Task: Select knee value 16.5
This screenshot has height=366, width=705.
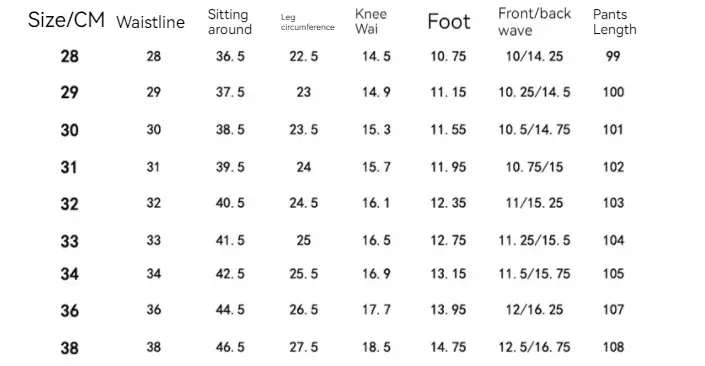Action: (x=376, y=241)
